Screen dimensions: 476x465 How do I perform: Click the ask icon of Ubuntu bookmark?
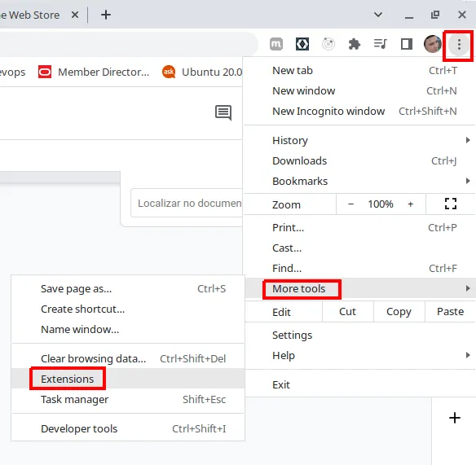click(169, 72)
